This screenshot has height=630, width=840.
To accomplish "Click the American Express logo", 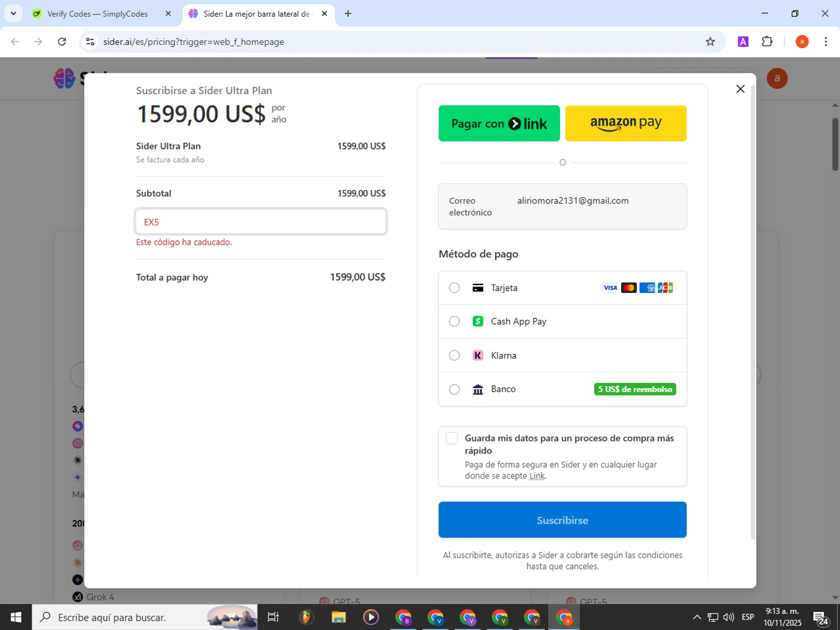I will pos(647,288).
